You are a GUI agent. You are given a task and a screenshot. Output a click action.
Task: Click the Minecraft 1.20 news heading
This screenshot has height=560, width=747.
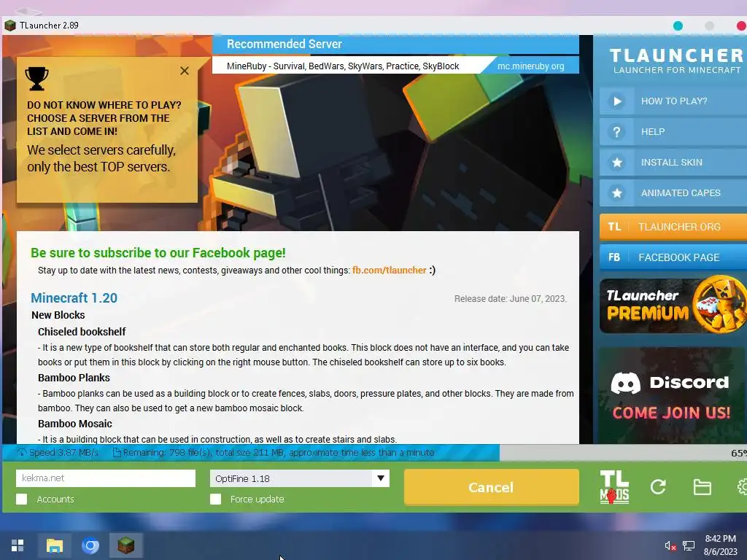pos(74,298)
